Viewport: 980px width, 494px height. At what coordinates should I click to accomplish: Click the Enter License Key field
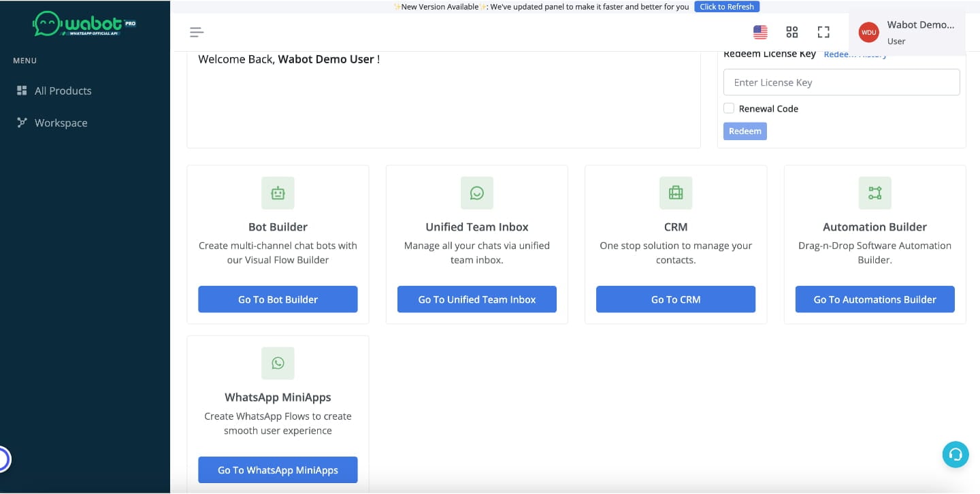pos(841,82)
